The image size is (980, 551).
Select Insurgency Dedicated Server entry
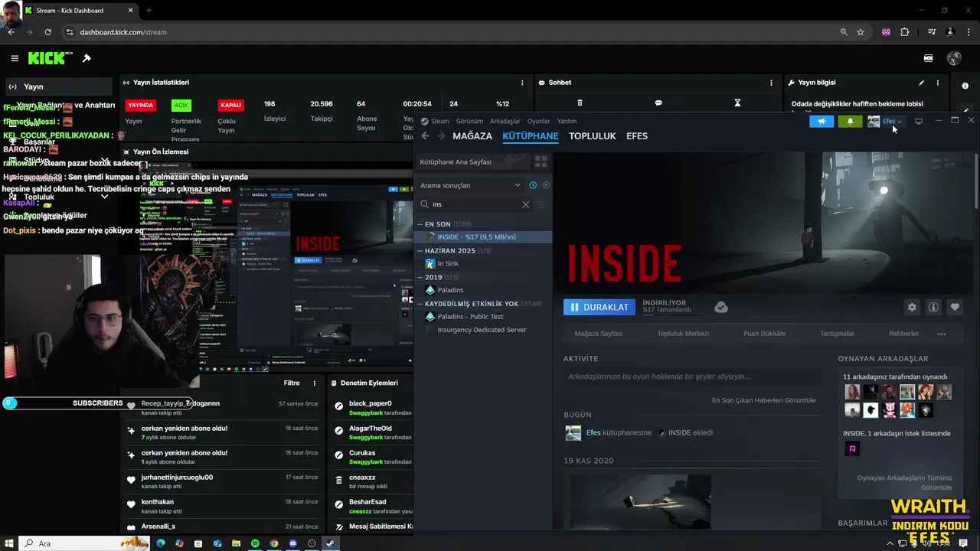[483, 330]
